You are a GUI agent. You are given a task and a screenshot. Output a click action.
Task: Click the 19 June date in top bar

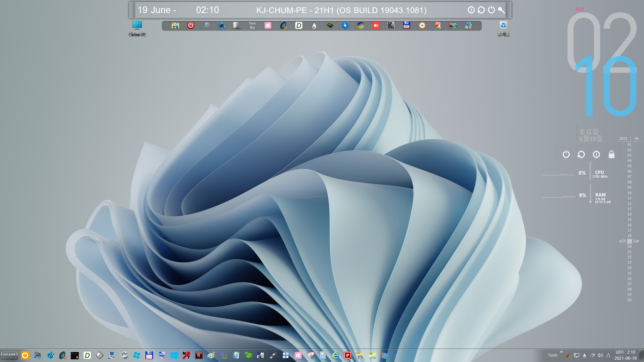click(x=157, y=10)
